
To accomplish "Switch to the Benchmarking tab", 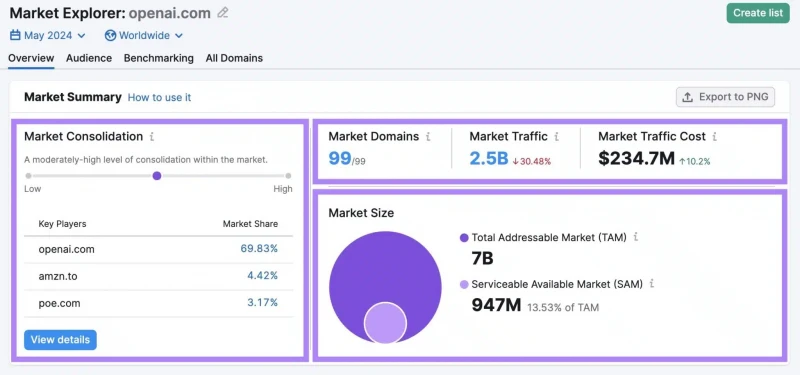I will 159,58.
